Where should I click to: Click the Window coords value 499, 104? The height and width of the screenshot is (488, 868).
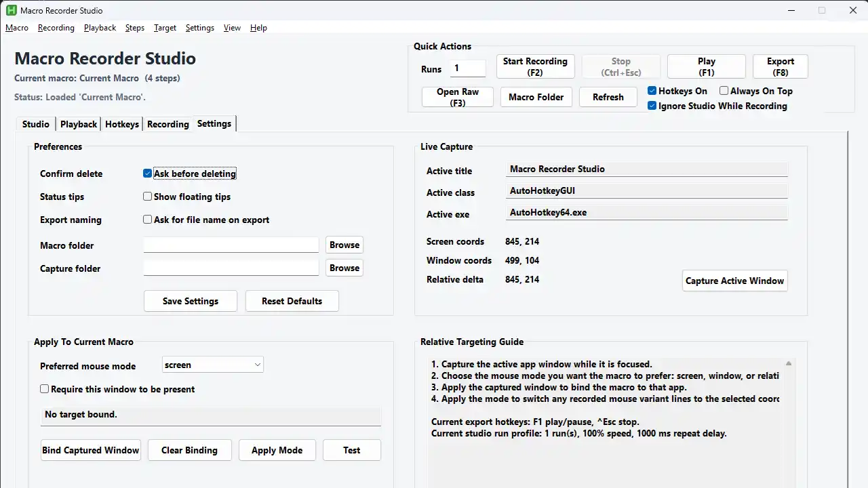522,260
